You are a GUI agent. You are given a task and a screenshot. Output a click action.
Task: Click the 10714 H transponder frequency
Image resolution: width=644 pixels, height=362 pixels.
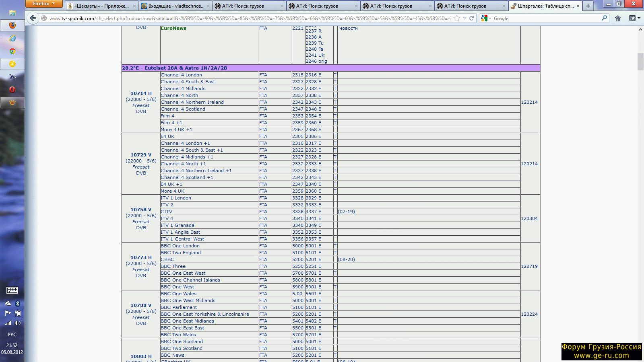141,93
